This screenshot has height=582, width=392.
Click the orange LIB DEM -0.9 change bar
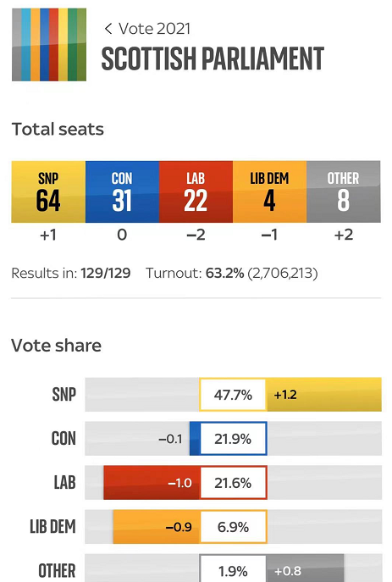click(157, 527)
